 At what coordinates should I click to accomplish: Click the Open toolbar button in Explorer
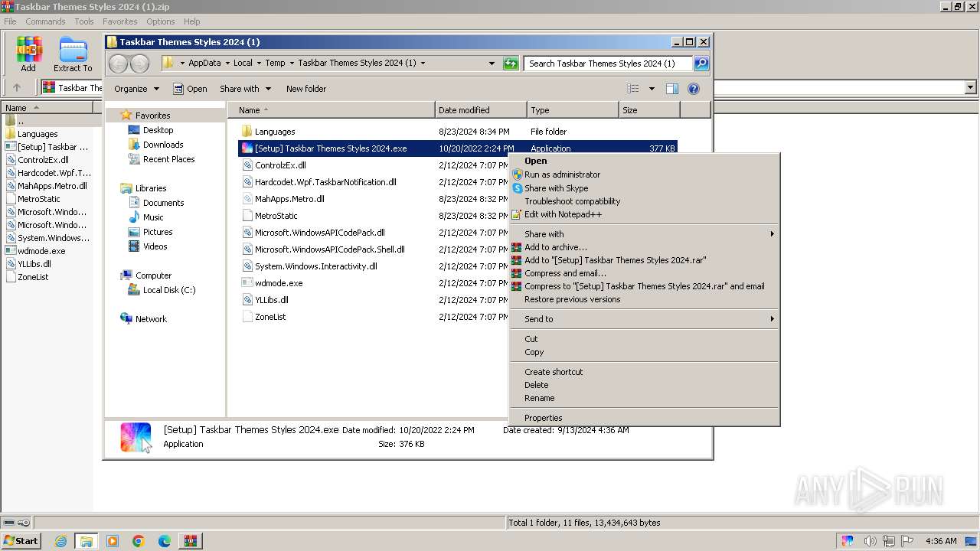[190, 89]
